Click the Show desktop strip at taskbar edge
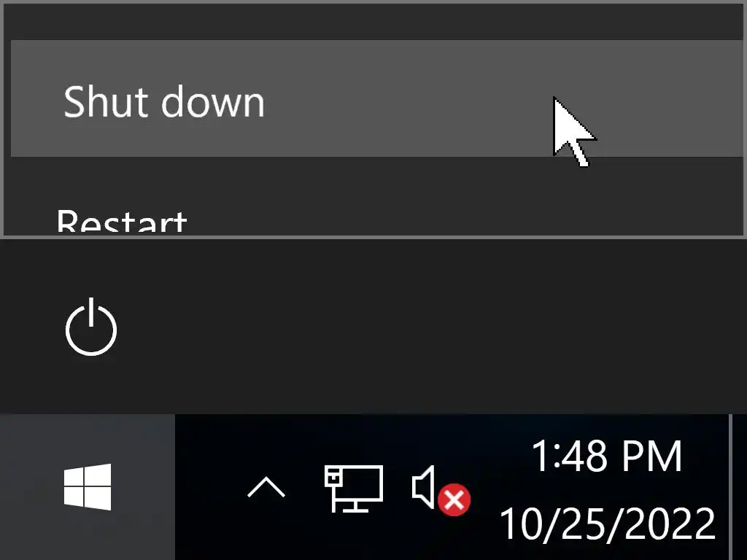Screen dimensions: 747x560 tap(738, 487)
